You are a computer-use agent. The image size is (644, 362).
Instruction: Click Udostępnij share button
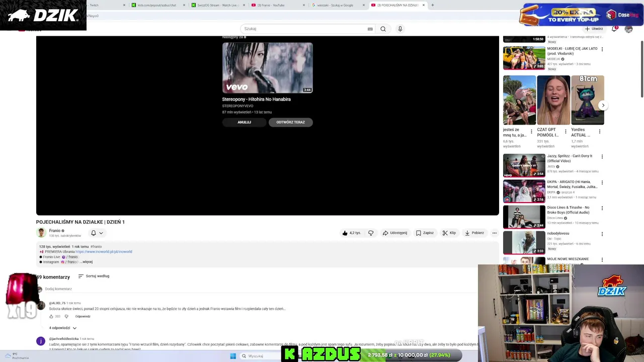click(x=395, y=233)
